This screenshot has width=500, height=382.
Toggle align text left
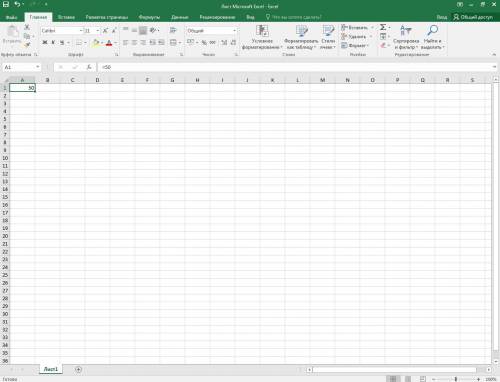click(x=125, y=43)
